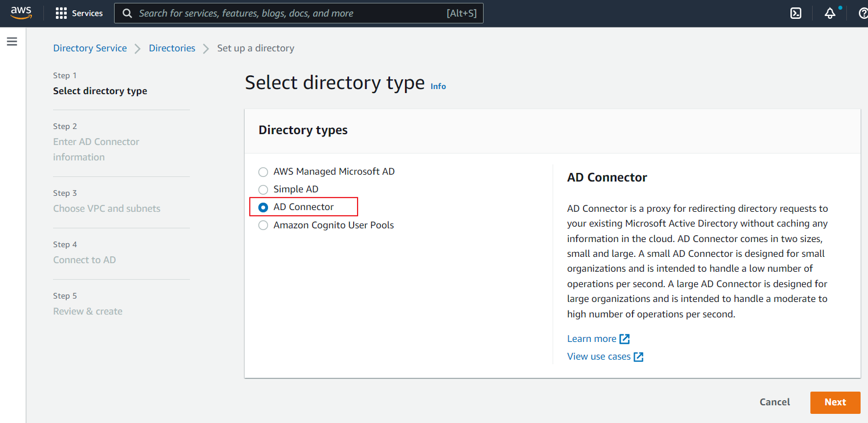
Task: Select AWS Managed Microsoft AD radio button
Action: 263,172
